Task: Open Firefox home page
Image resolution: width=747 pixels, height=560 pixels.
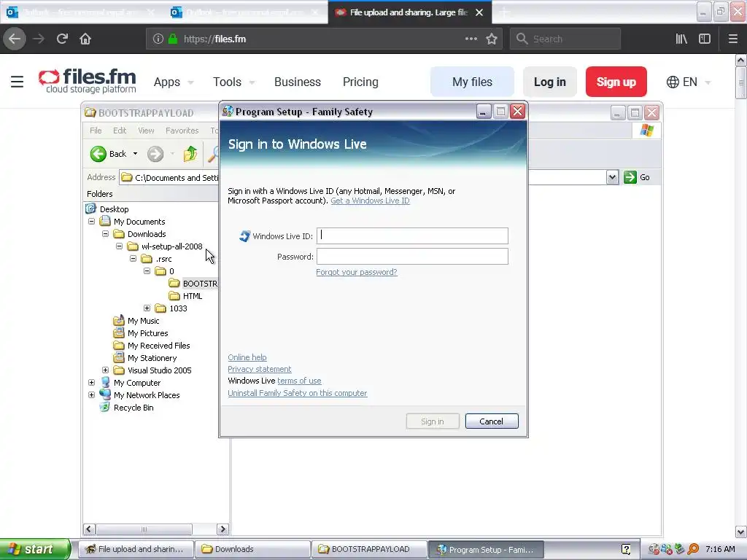Action: click(x=85, y=39)
